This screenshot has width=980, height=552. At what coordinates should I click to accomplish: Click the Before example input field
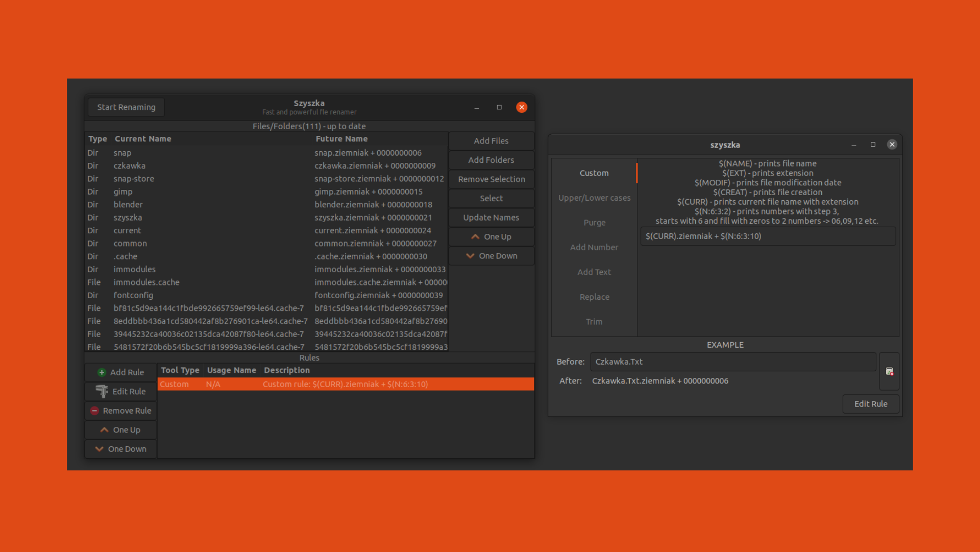tap(733, 362)
